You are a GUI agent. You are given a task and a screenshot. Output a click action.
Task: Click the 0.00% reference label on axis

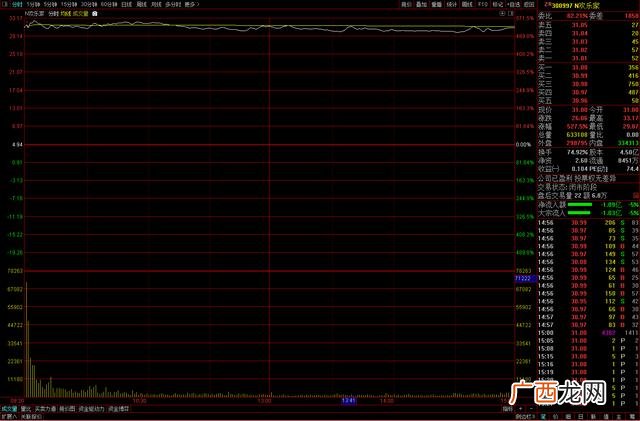click(x=523, y=145)
